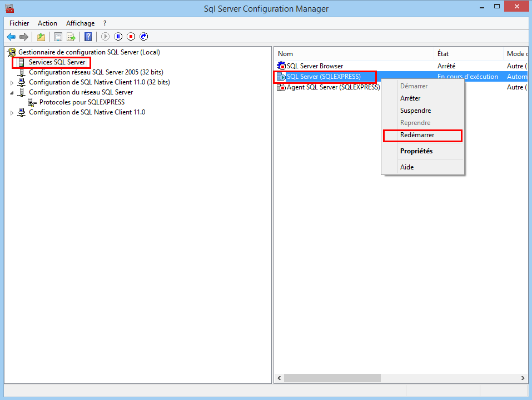The width and height of the screenshot is (532, 400).
Task: Click the Stop service toolbar icon
Action: pyautogui.click(x=131, y=37)
